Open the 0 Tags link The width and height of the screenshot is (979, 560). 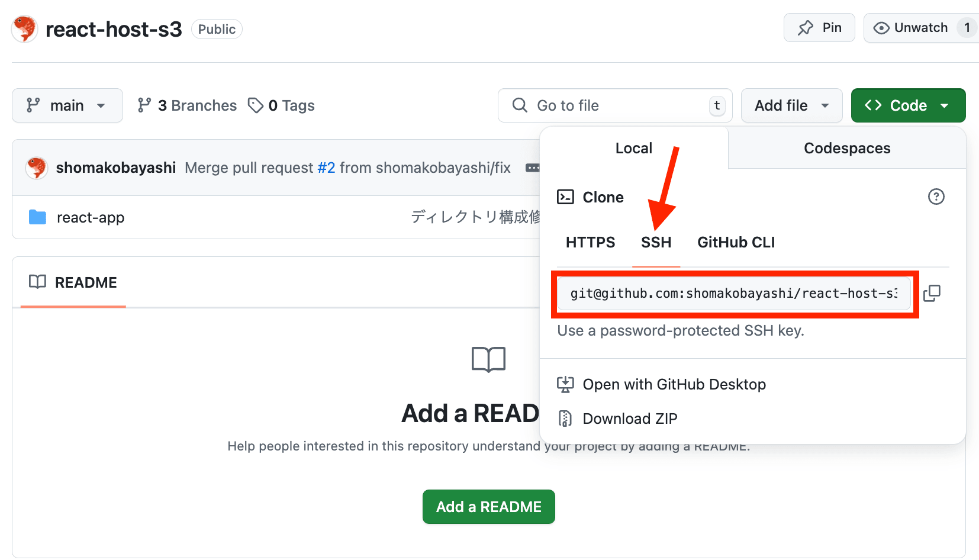[x=281, y=105]
